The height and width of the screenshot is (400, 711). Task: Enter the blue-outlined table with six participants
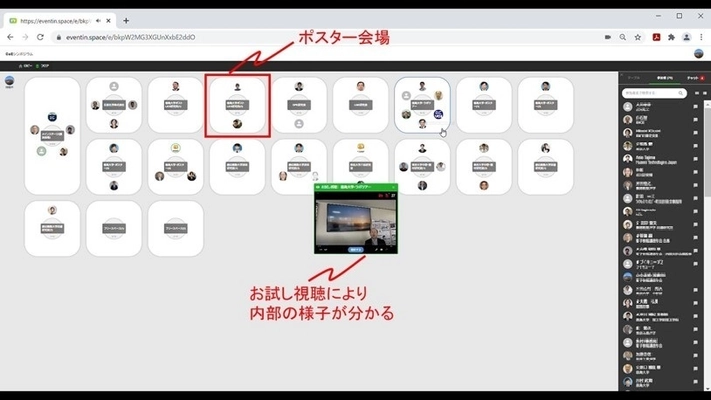coord(422,105)
